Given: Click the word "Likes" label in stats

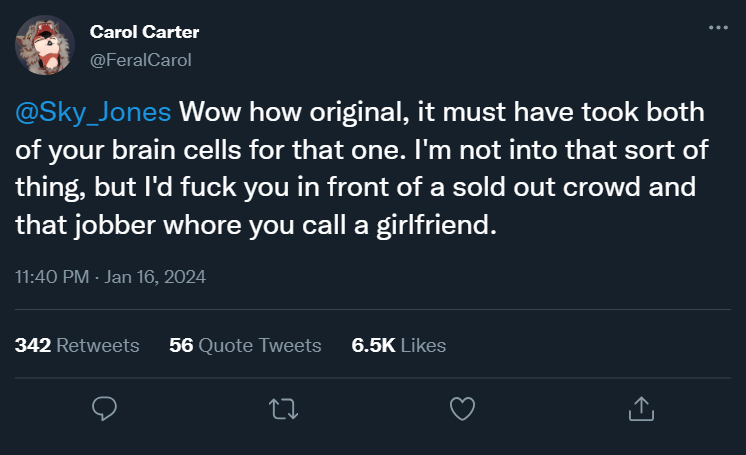Looking at the screenshot, I should (423, 345).
